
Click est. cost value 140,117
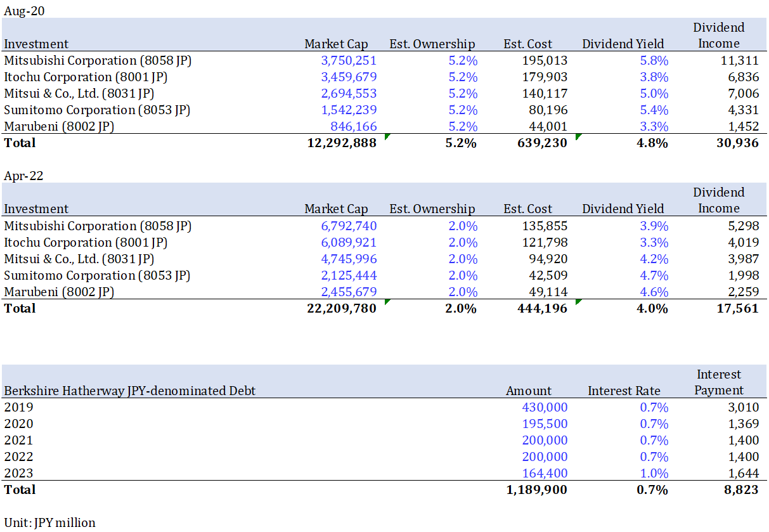click(546, 93)
